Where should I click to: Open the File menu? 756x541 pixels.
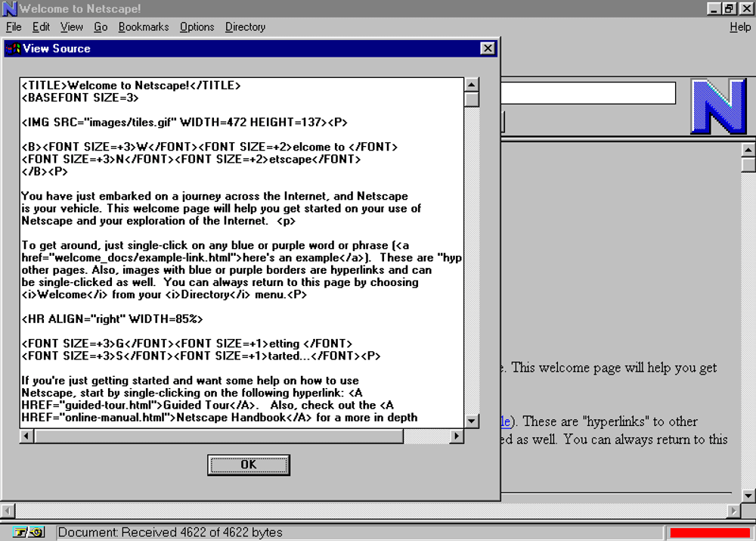(x=14, y=27)
